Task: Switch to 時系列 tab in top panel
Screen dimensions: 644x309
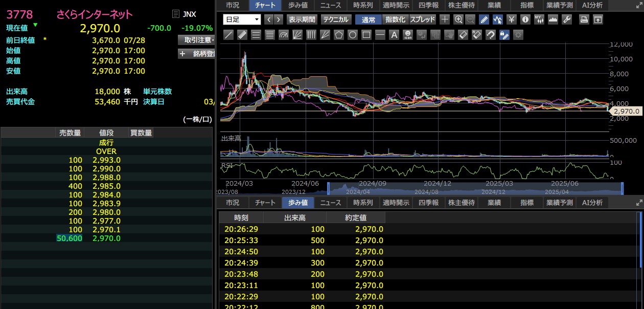Action: (363, 5)
